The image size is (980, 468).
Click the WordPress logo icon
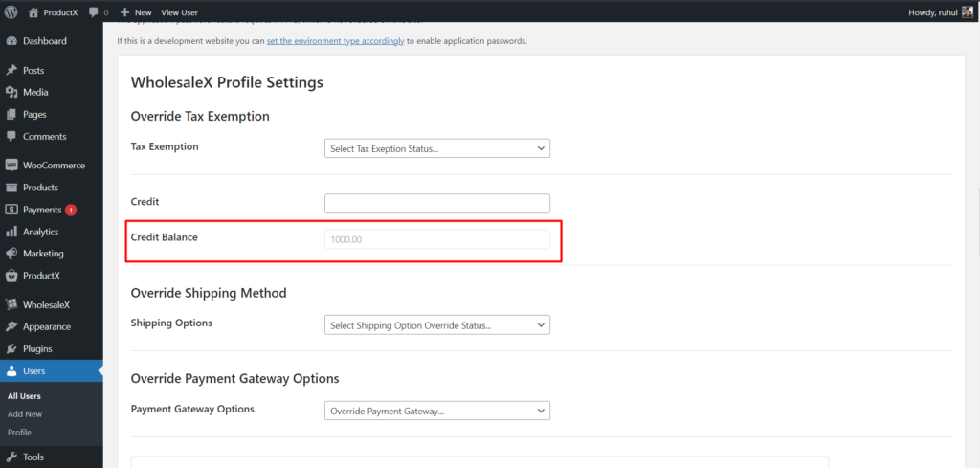(x=11, y=11)
